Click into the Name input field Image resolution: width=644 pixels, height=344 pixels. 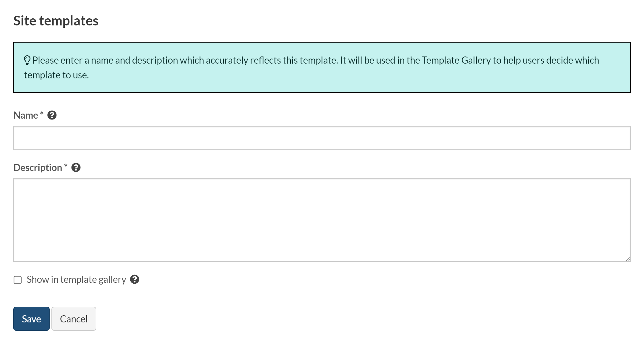tap(322, 138)
